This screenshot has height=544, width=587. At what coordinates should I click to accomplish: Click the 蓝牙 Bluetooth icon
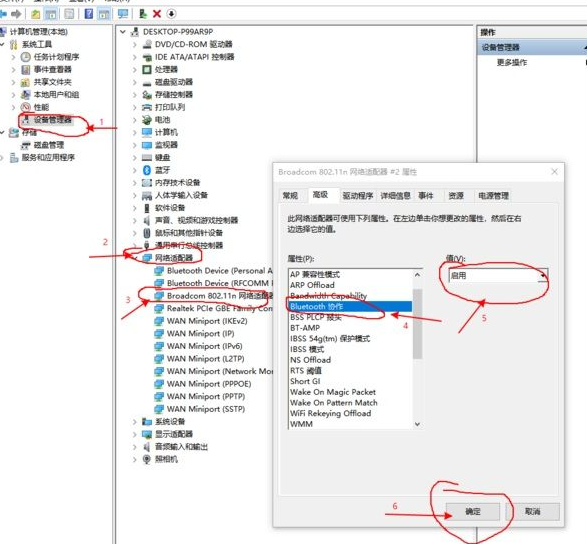tap(147, 170)
